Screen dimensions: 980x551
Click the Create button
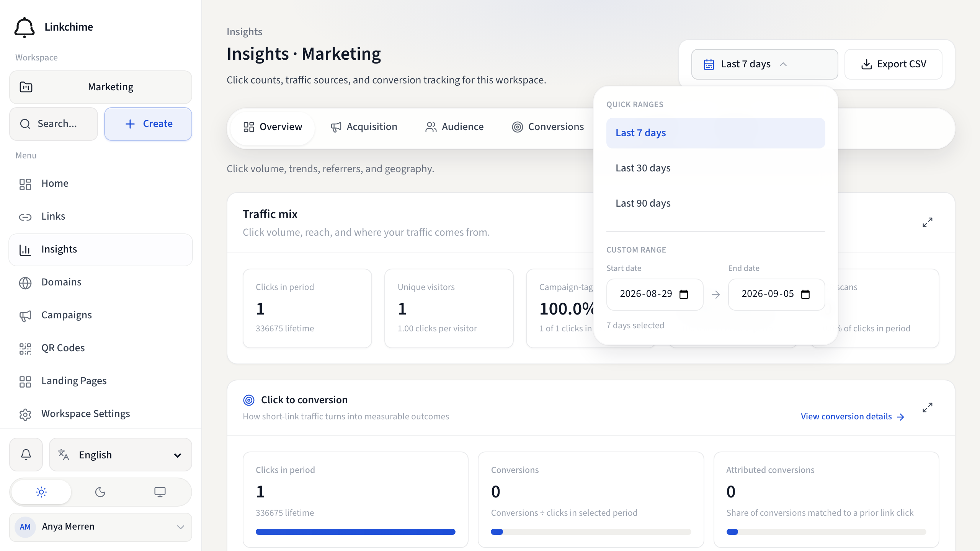(x=148, y=124)
